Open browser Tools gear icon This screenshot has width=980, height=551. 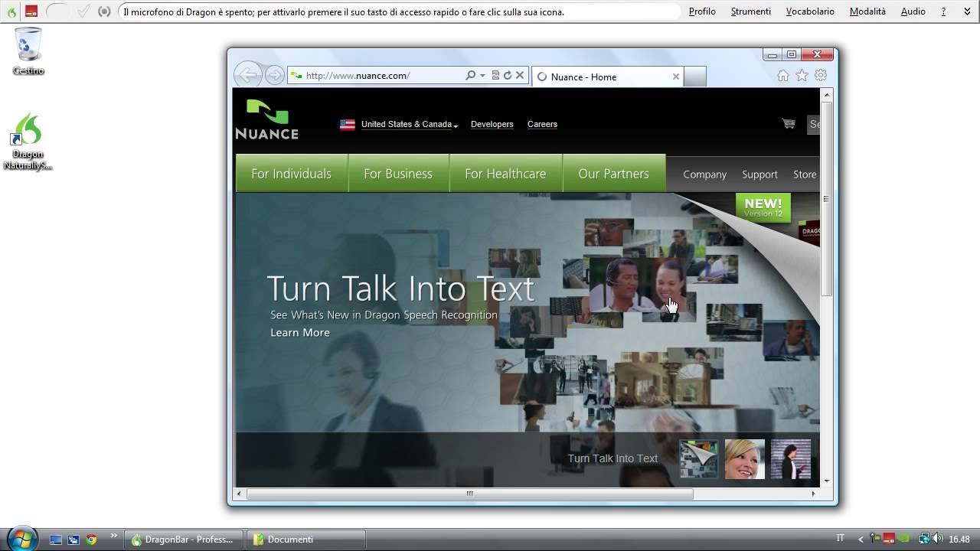(821, 75)
